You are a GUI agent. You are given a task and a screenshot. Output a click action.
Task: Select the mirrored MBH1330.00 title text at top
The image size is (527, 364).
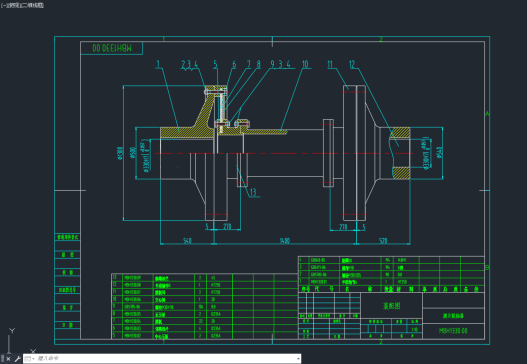(x=112, y=48)
